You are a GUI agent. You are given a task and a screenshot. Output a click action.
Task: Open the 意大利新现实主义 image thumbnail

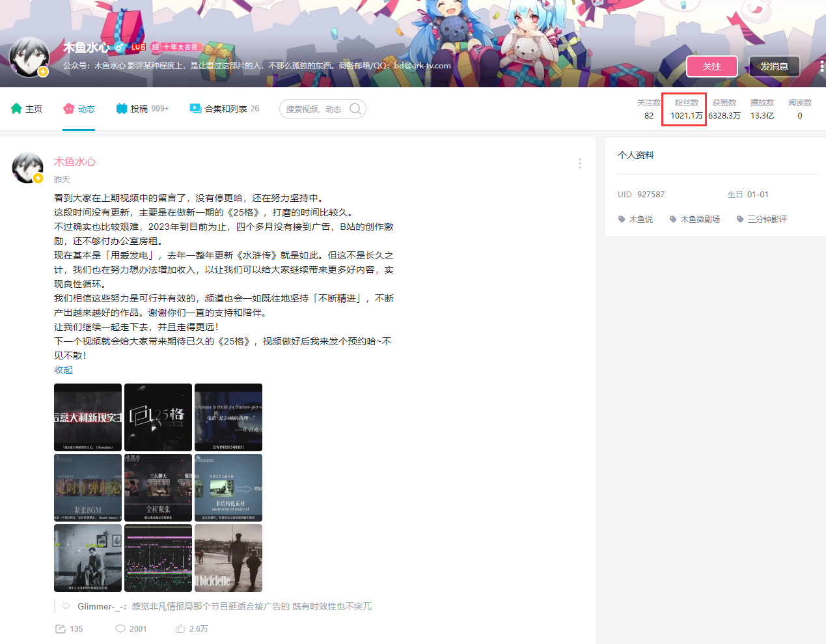click(88, 417)
